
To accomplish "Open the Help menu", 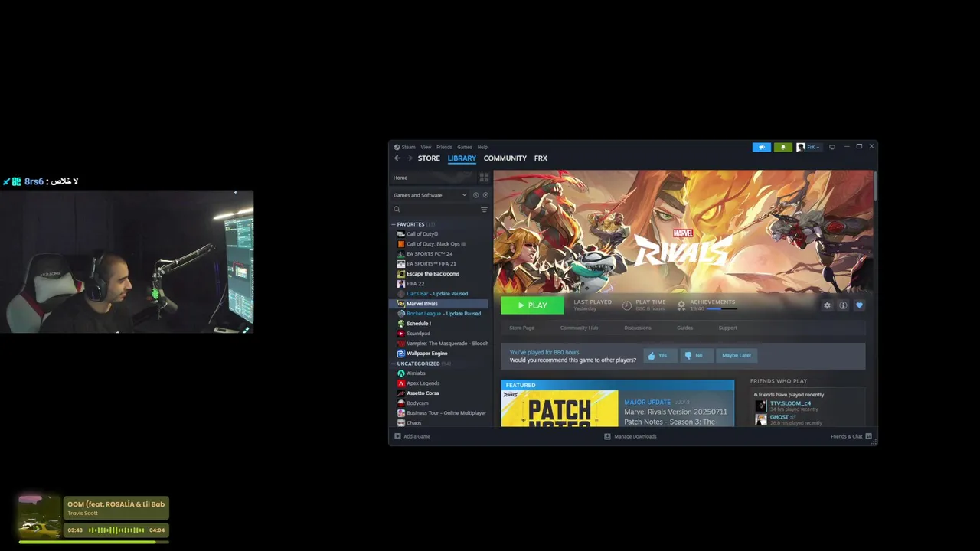I will [x=482, y=147].
